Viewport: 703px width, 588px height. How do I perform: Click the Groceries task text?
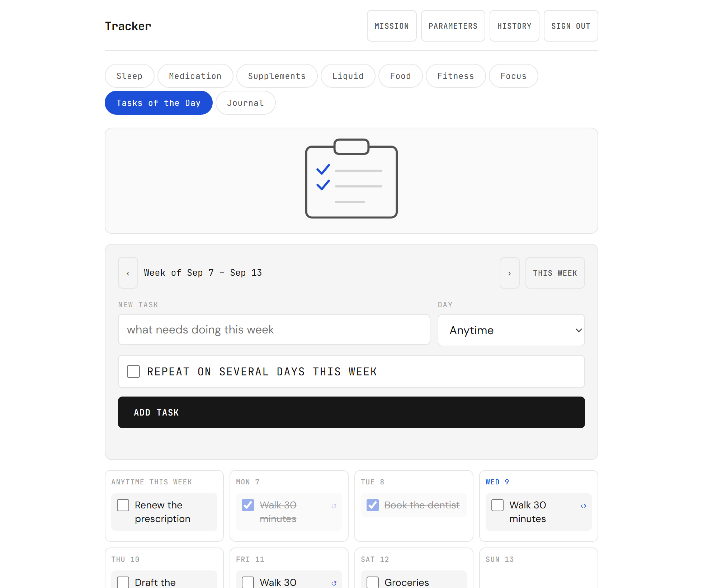(x=407, y=583)
